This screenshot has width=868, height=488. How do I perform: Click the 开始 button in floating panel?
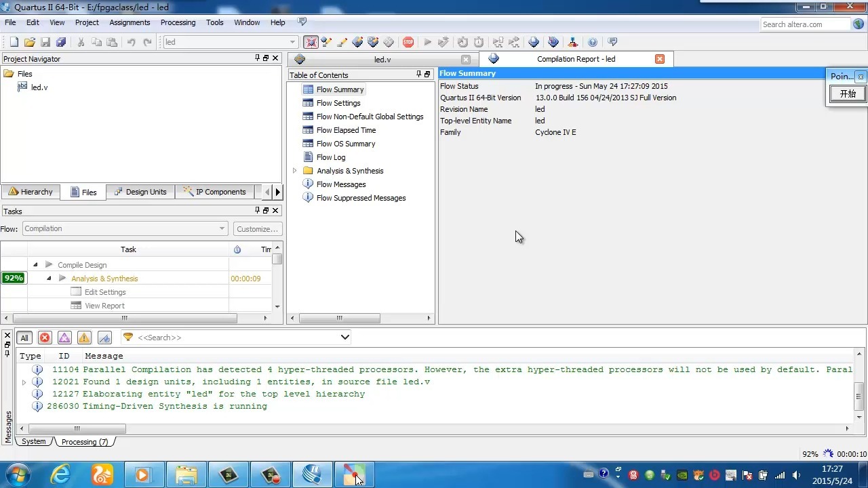click(848, 94)
